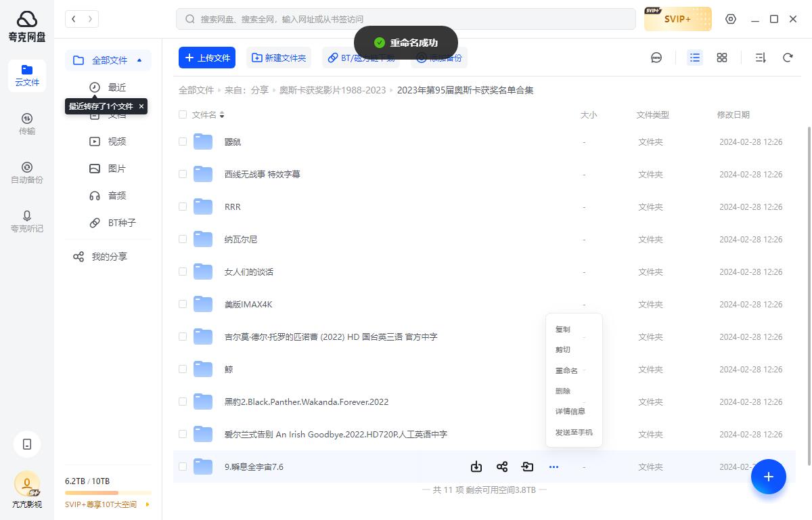Create a folder via 新建文件夹
Image resolution: width=812 pixels, height=520 pixels.
point(279,58)
